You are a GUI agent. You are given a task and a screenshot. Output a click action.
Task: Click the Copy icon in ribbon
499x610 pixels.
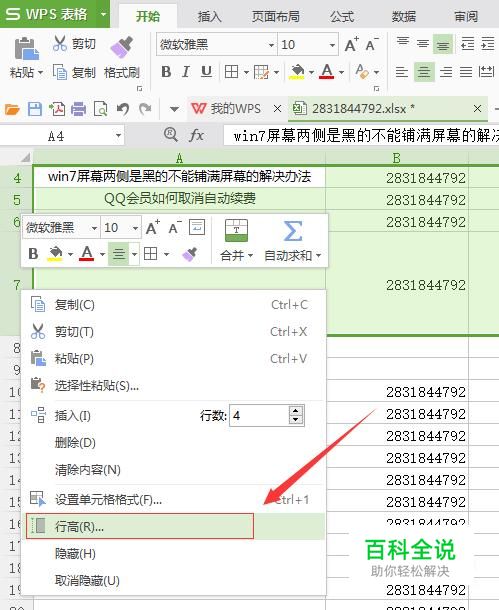pos(60,72)
